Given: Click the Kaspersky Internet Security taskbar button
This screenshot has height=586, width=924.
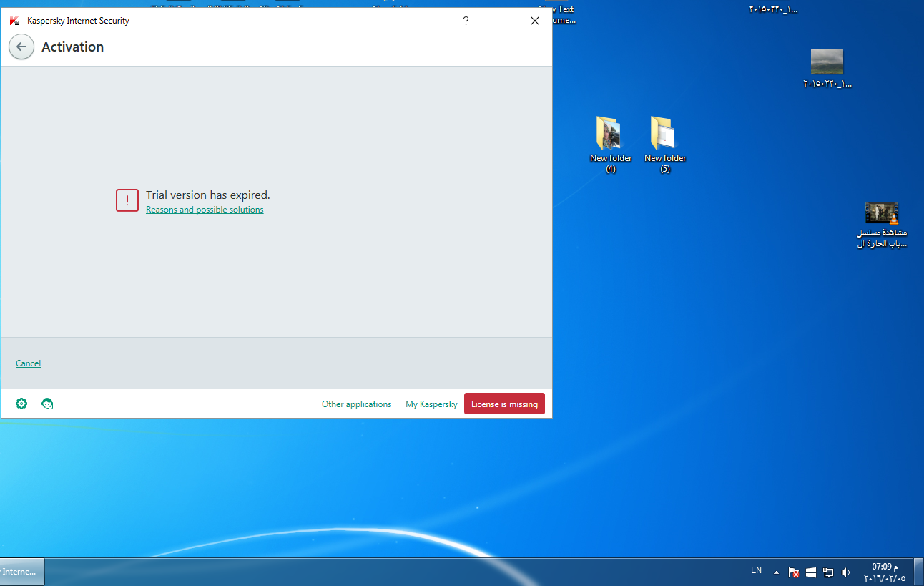Looking at the screenshot, I should pyautogui.click(x=22, y=572).
